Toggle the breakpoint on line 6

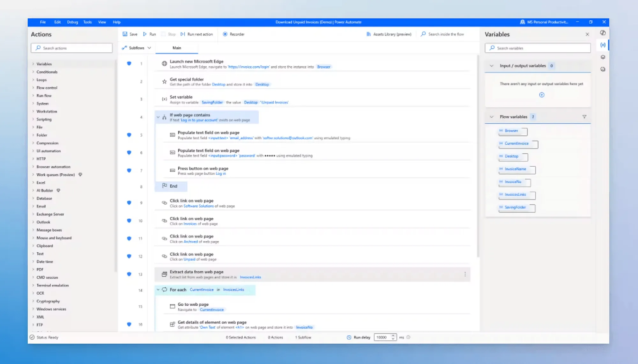pyautogui.click(x=129, y=153)
